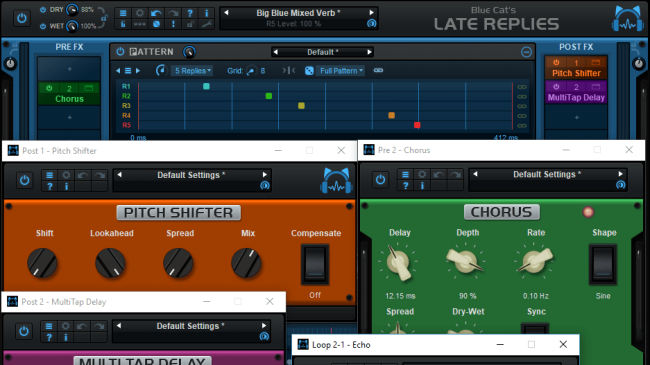Open the Big Blue Mixed Verb preset name
The image size is (650, 365).
click(x=298, y=13)
